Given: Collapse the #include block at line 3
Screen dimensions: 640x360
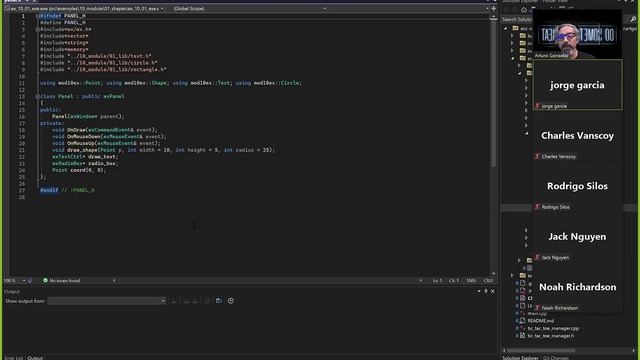Looking at the screenshot, I should click(x=38, y=29).
